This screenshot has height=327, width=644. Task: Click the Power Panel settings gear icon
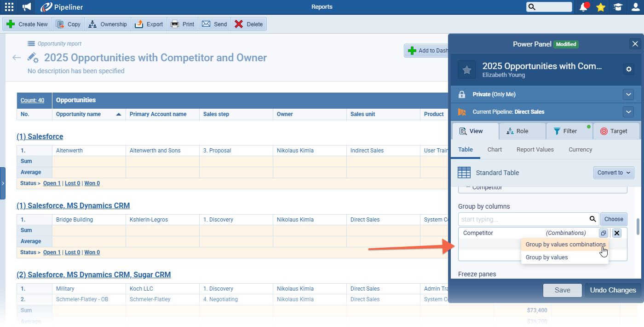[x=629, y=69]
